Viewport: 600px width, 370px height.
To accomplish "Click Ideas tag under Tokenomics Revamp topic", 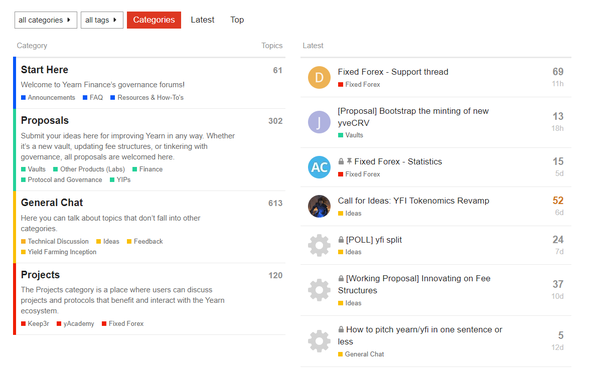I will [x=350, y=214].
